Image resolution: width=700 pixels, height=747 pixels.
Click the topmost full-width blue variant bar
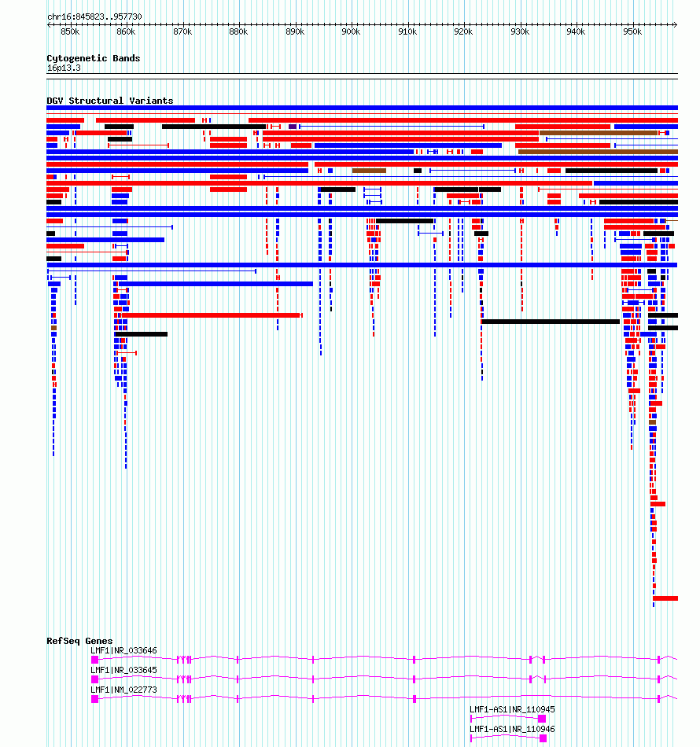(362, 108)
